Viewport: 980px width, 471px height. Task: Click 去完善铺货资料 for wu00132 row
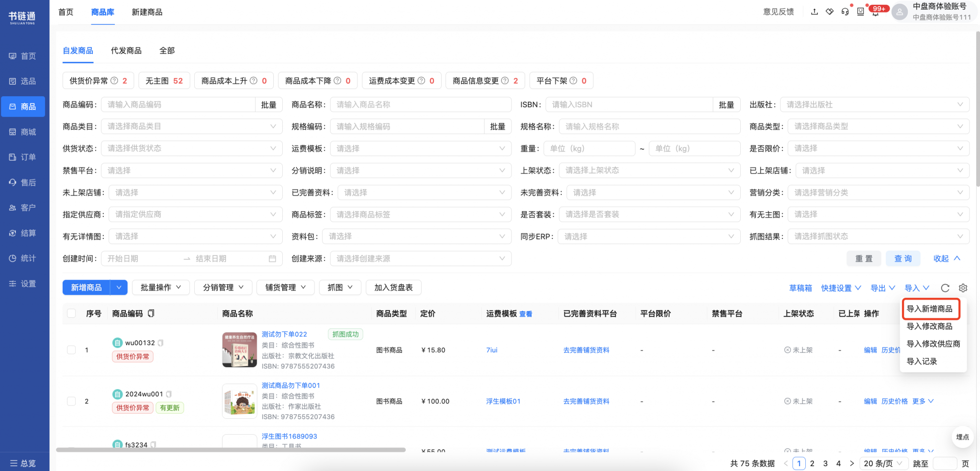pos(586,350)
